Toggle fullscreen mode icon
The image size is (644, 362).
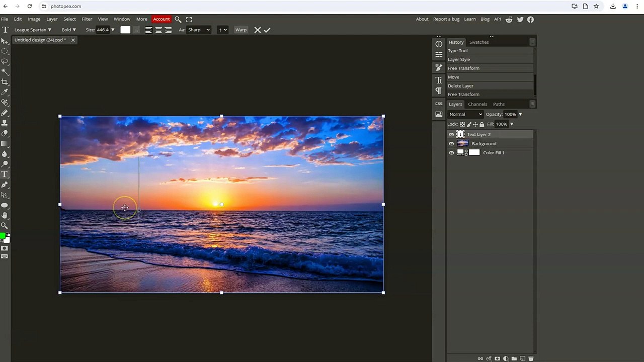pos(189,19)
